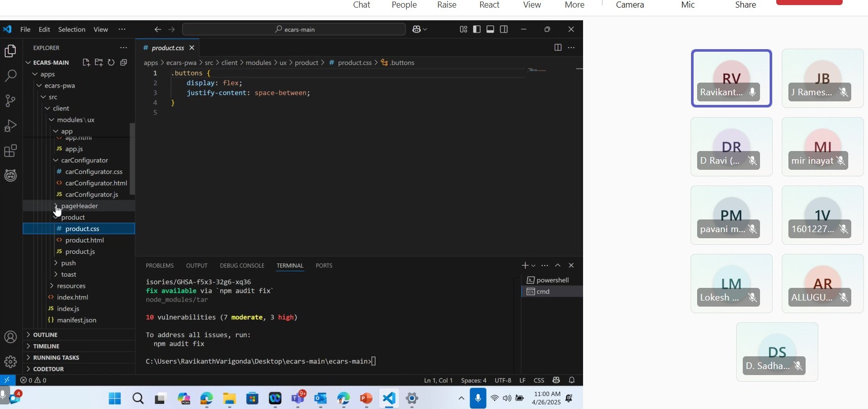Image resolution: width=868 pixels, height=409 pixels.
Task: Click New File icon in Explorer
Action: pos(86,62)
